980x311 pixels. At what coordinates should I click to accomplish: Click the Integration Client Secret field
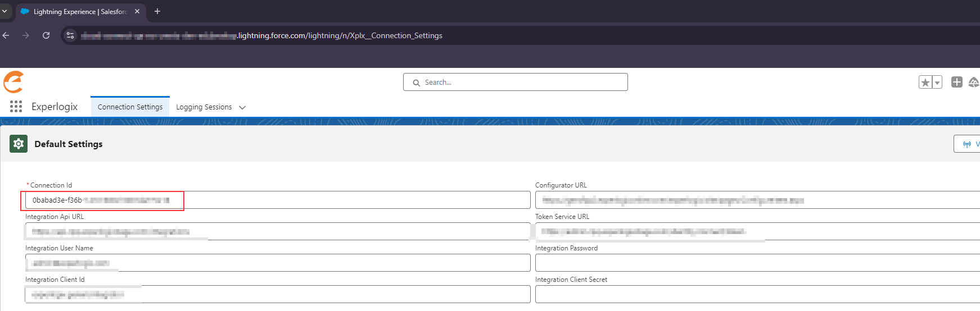click(x=757, y=294)
